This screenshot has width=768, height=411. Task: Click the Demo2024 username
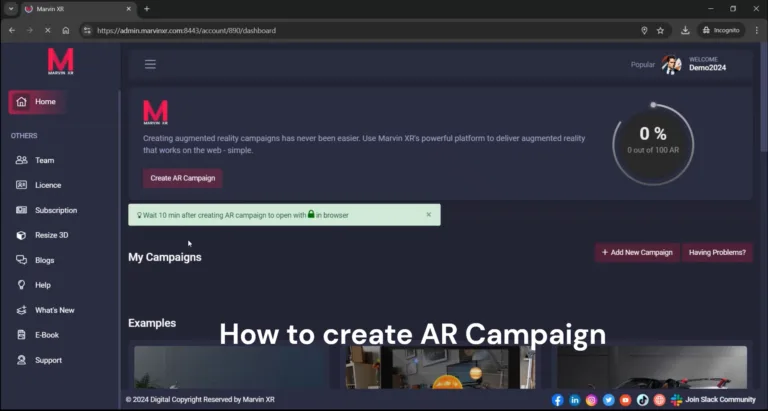click(707, 68)
